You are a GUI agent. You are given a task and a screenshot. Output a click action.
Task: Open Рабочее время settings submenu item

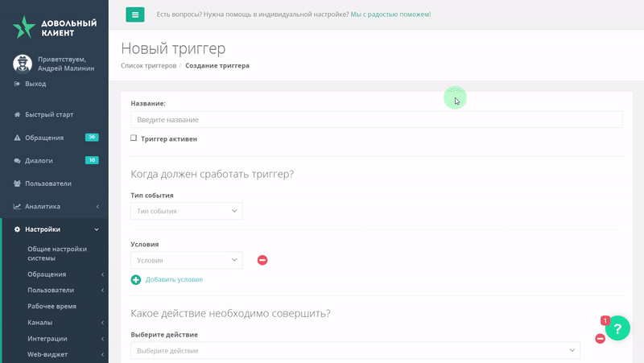[52, 307]
